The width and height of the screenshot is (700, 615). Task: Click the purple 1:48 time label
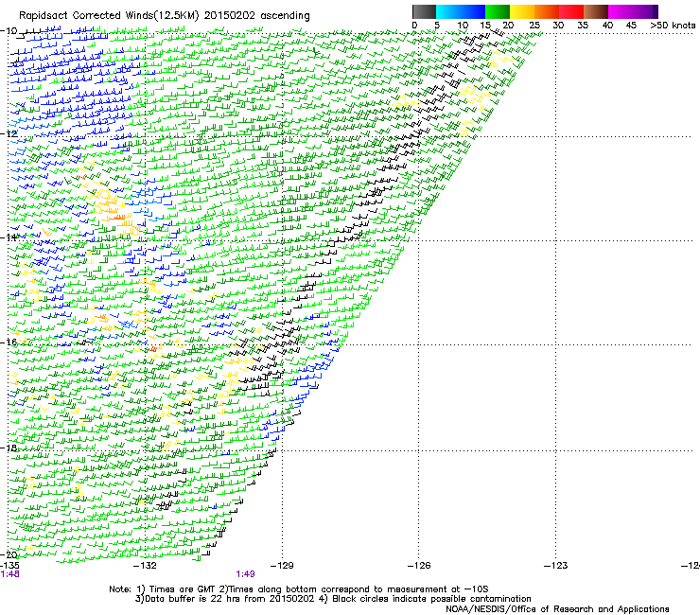coord(9,574)
